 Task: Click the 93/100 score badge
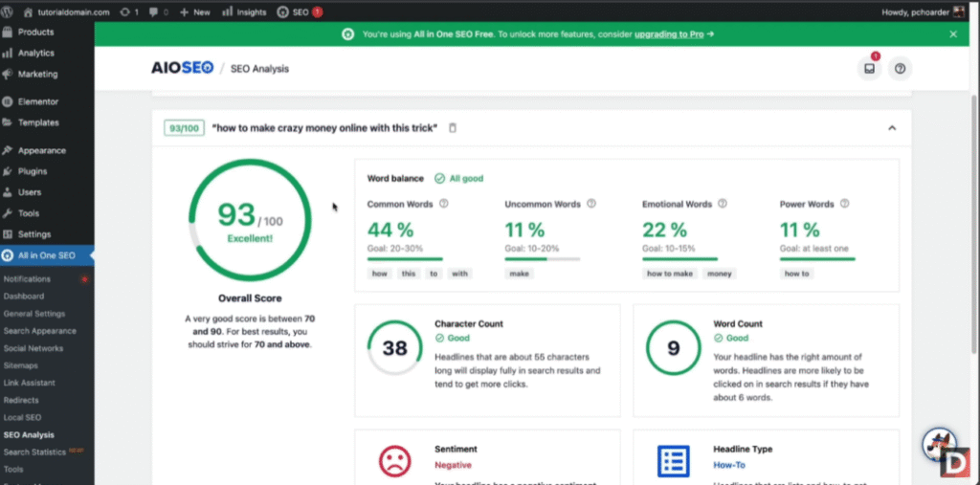click(184, 128)
